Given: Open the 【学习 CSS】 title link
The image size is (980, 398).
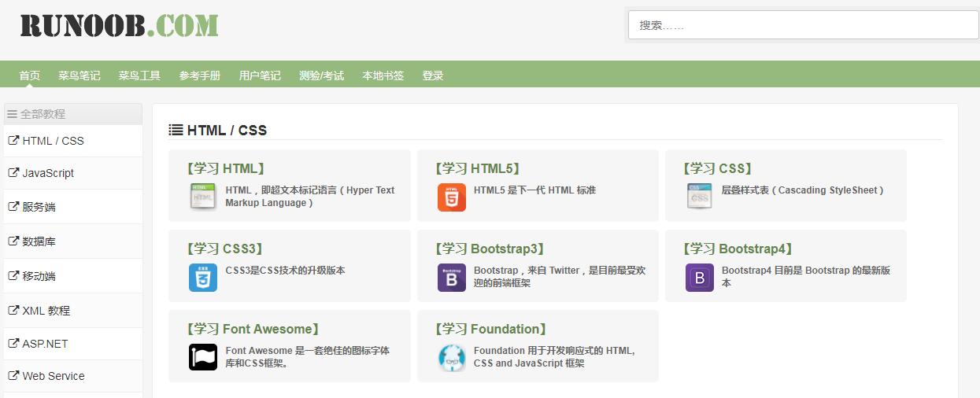Looking at the screenshot, I should point(717,168).
